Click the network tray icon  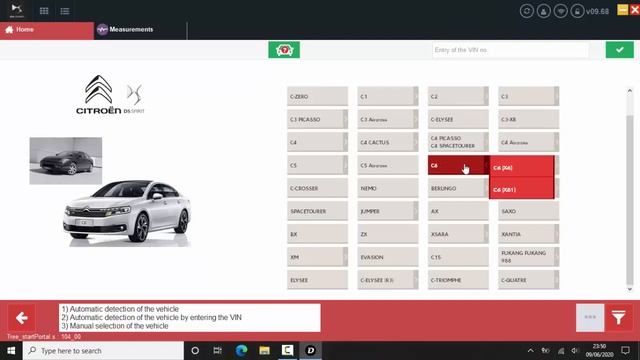(561, 351)
